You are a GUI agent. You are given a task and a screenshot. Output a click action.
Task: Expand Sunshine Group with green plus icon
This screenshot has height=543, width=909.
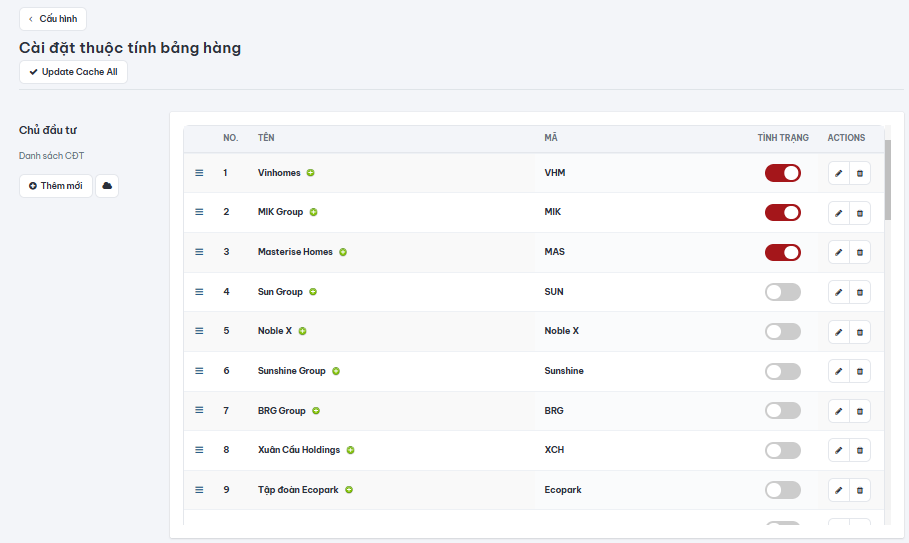click(336, 371)
